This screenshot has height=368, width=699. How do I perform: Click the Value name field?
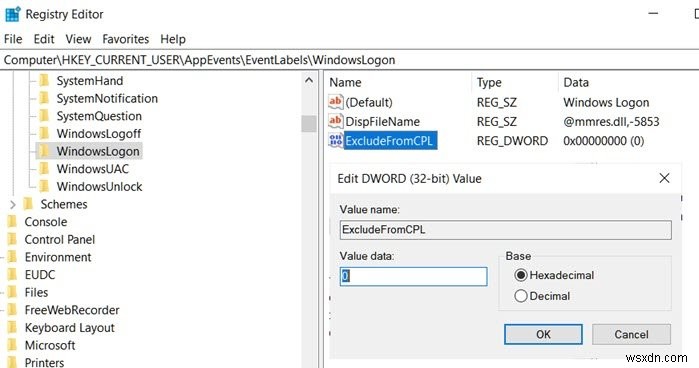pyautogui.click(x=506, y=230)
